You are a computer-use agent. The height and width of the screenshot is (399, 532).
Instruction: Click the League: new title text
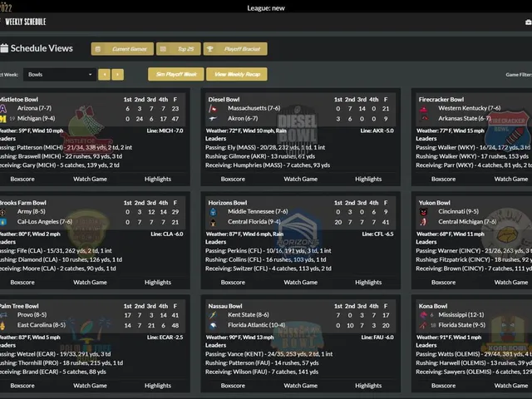266,8
